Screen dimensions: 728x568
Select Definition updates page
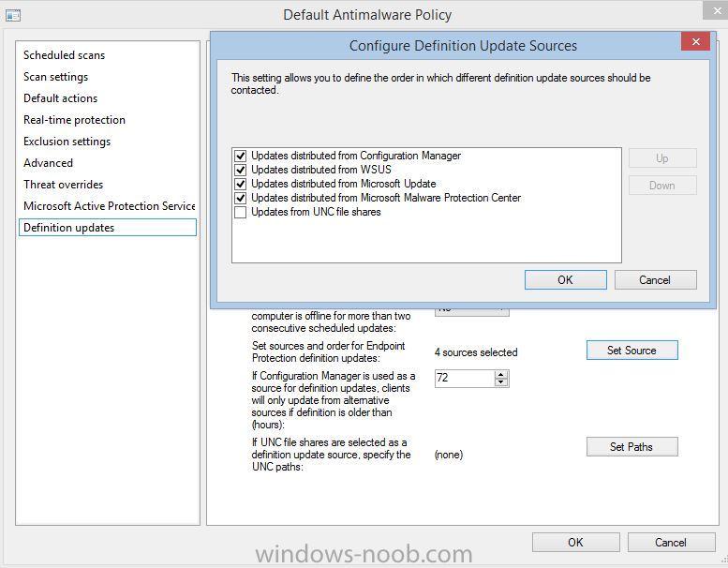pos(108,228)
